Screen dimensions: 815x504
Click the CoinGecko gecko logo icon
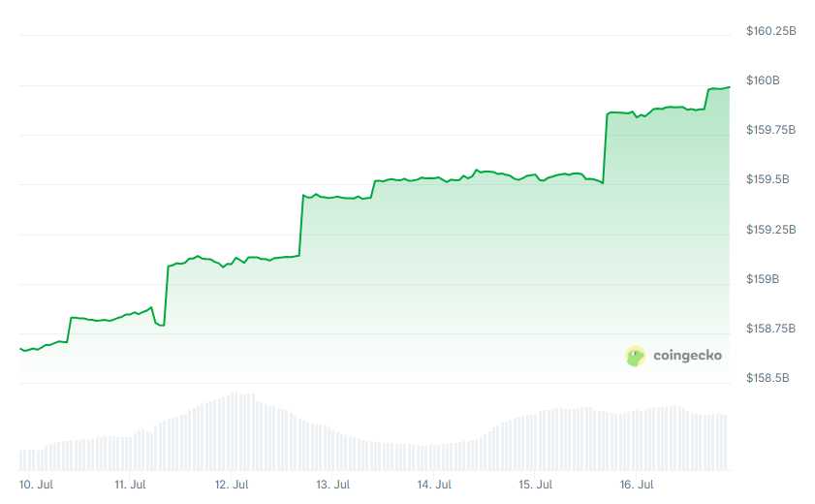pos(635,357)
